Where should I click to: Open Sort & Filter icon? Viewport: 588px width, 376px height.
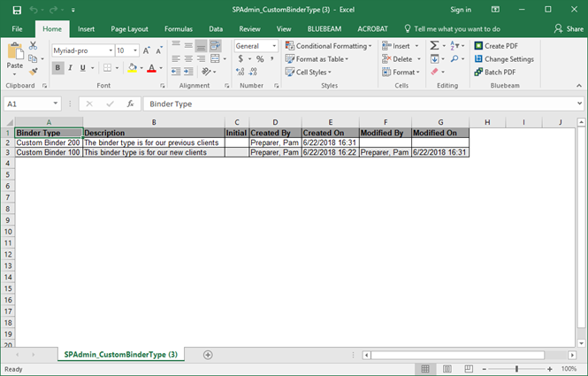[x=454, y=46]
